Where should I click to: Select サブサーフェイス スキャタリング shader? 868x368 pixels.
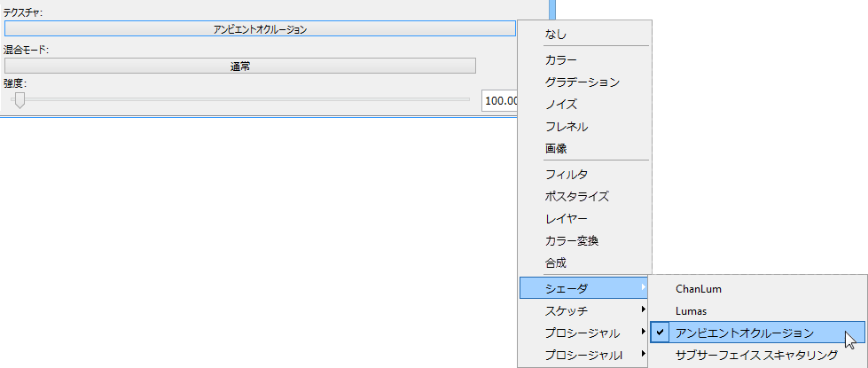point(757,355)
